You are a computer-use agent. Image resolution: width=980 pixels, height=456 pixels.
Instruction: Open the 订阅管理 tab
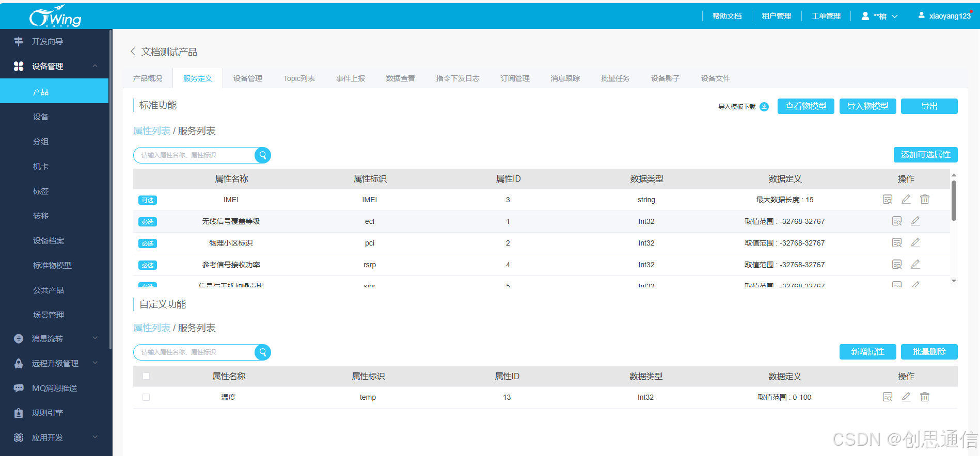click(x=515, y=78)
